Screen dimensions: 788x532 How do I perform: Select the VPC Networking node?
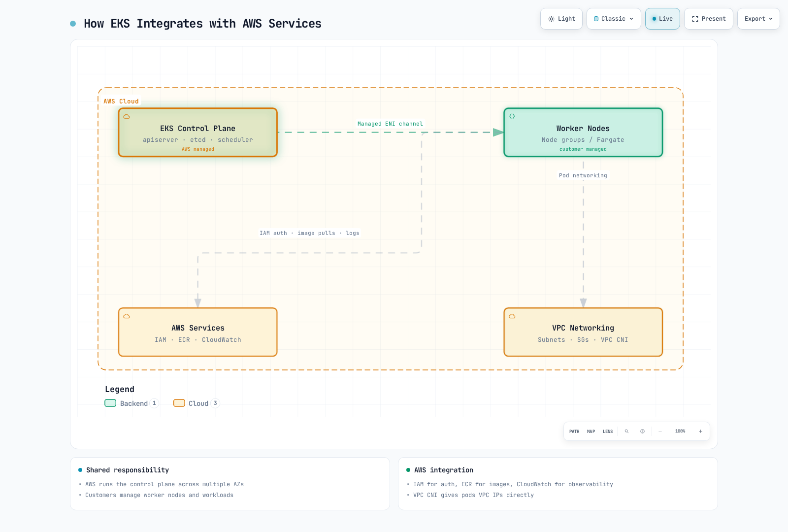tap(583, 332)
